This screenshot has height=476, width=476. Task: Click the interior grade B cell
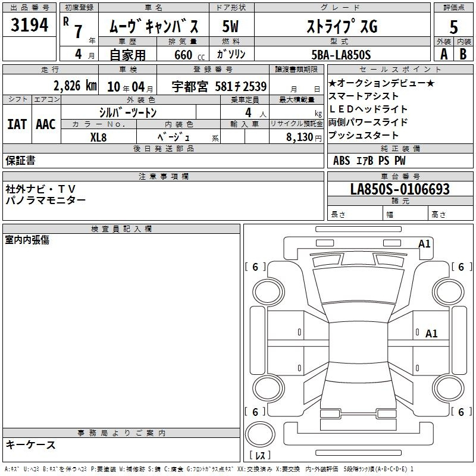(x=464, y=54)
